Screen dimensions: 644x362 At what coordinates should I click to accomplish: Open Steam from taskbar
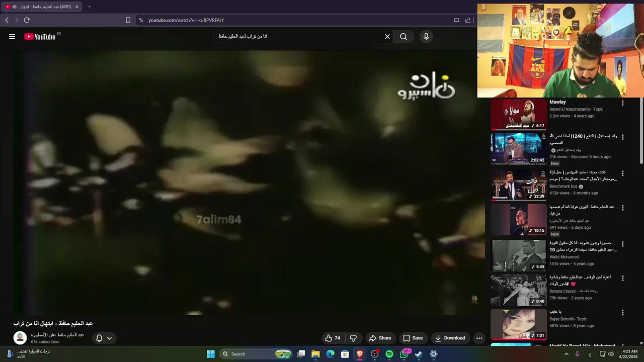click(419, 354)
